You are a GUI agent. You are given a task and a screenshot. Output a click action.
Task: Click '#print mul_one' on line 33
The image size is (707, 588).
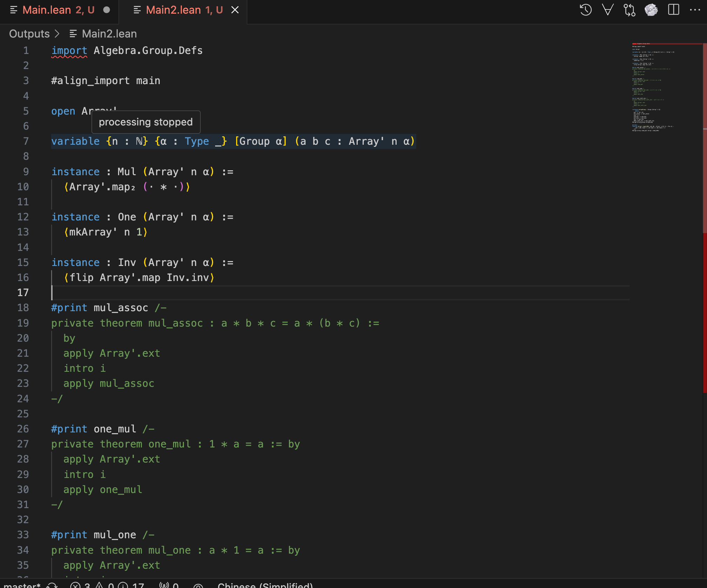tap(94, 535)
